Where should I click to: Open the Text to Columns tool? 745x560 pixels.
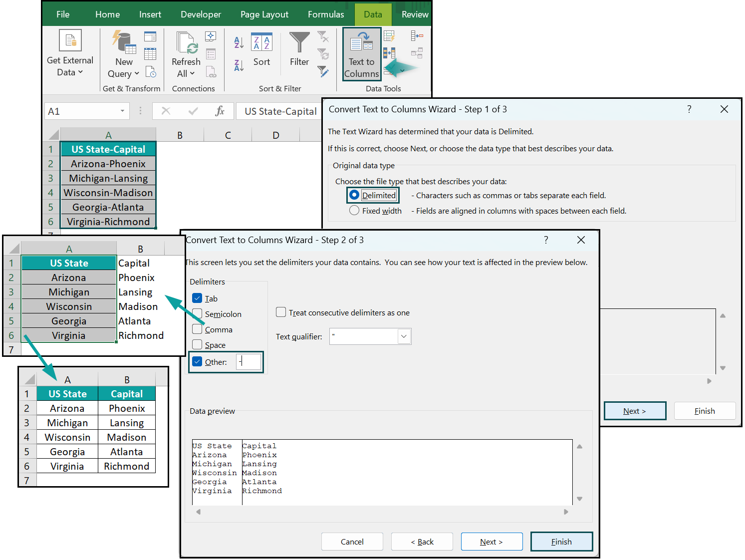click(x=361, y=54)
